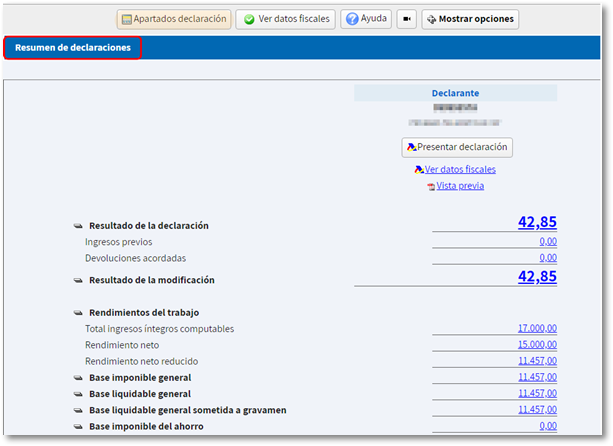Collapse the Rendimientos del trabajo section

(x=78, y=312)
